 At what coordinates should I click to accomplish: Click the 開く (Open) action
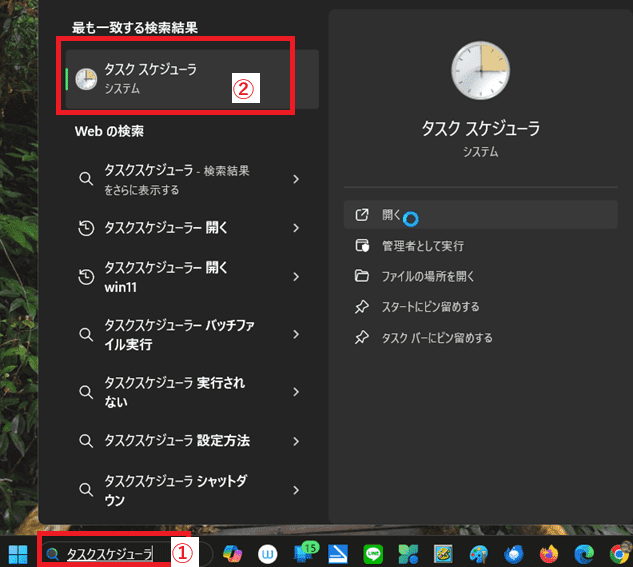point(391,215)
